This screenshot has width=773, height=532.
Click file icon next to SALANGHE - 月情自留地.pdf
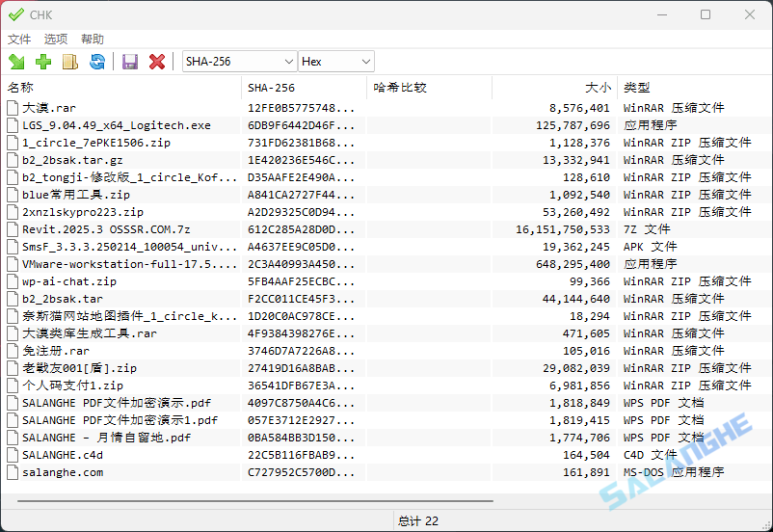pyautogui.click(x=13, y=438)
